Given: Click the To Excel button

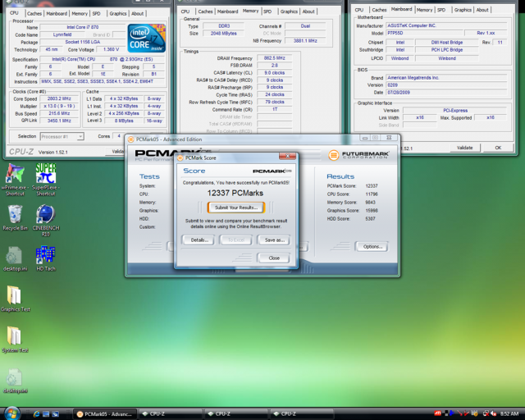Looking at the screenshot, I should 236,240.
